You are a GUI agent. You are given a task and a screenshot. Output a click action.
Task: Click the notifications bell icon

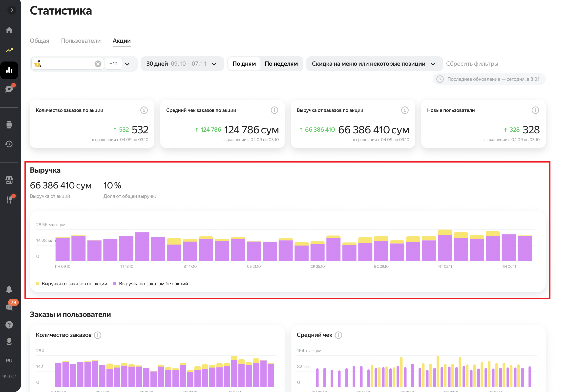click(9, 289)
